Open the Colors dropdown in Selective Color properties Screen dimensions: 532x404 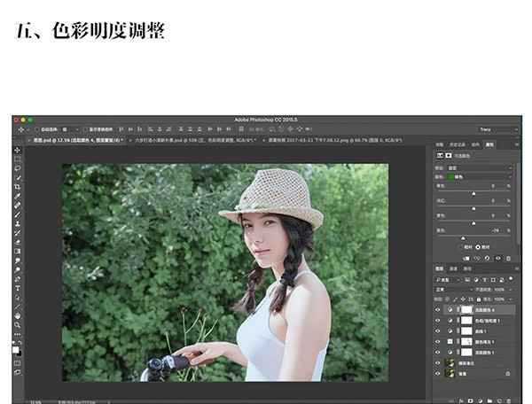click(479, 175)
